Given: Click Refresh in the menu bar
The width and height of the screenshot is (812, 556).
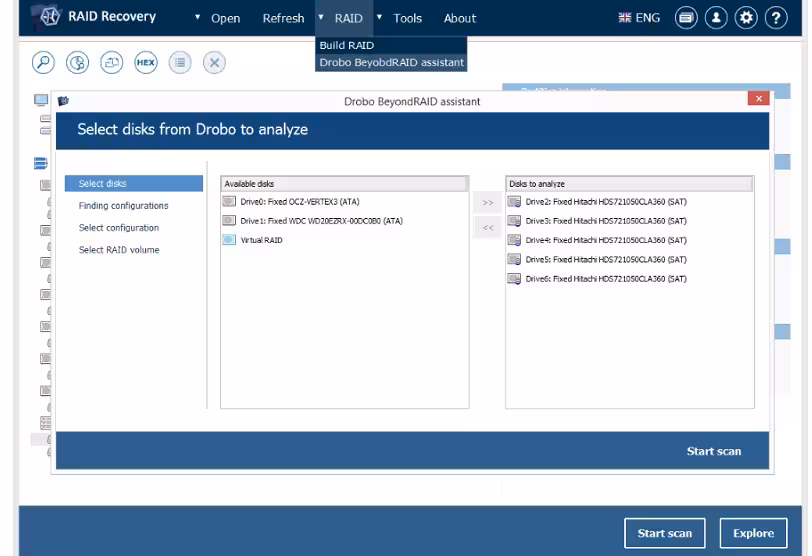Looking at the screenshot, I should point(283,18).
